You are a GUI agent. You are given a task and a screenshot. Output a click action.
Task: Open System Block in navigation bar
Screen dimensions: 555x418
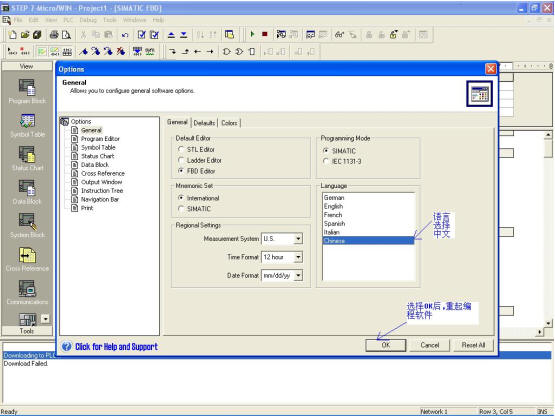27,225
